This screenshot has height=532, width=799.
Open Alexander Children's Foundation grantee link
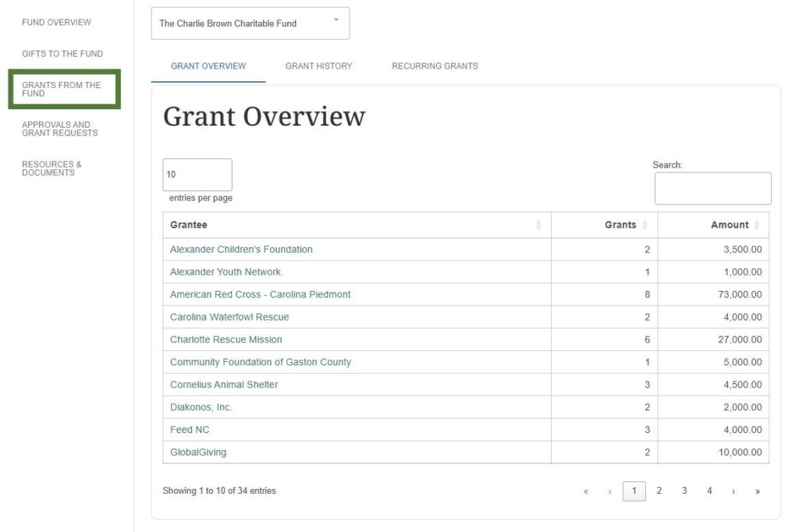point(241,250)
